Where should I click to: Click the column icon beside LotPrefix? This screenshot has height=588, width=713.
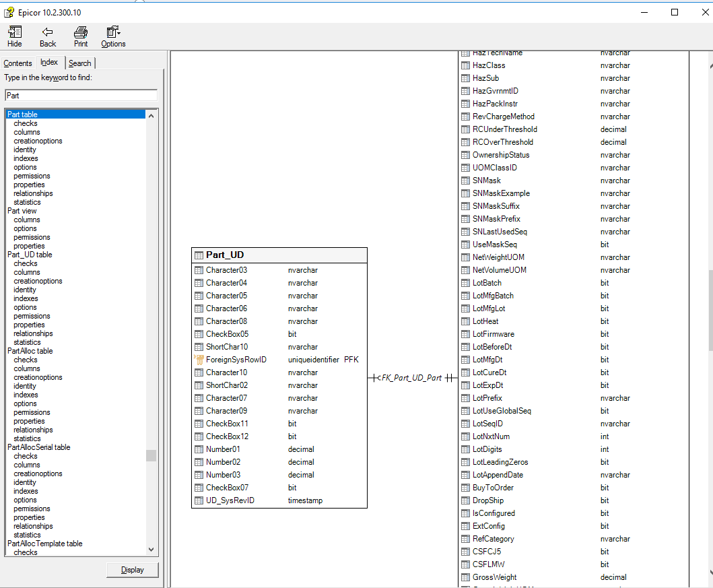click(x=465, y=398)
